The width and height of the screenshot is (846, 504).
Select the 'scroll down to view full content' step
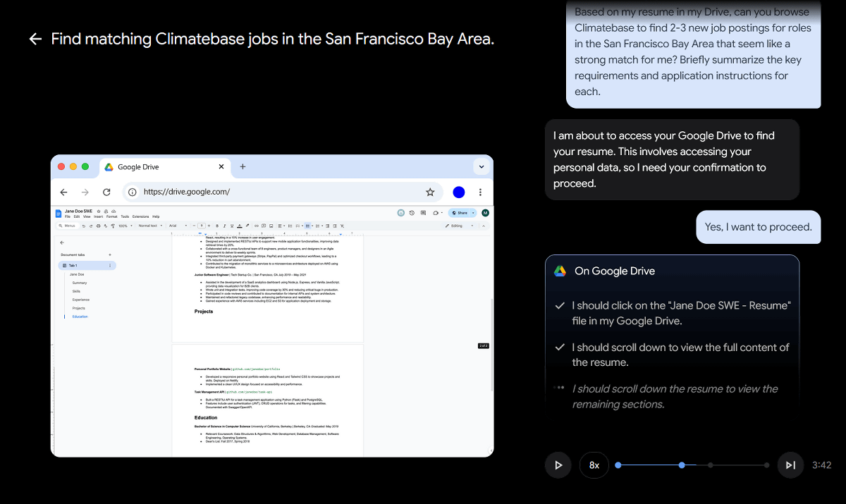(680, 355)
